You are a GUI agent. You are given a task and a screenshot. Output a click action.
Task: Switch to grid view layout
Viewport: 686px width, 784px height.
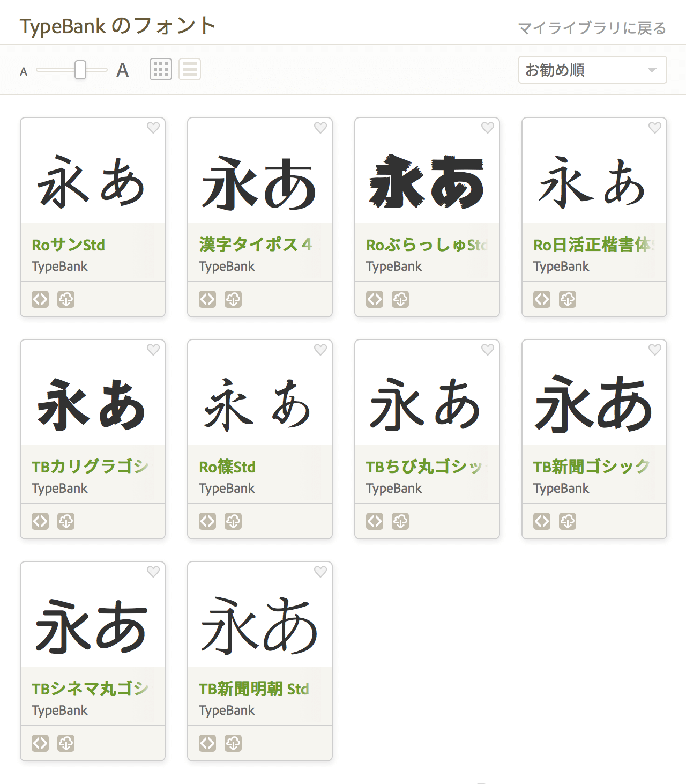pos(161,69)
